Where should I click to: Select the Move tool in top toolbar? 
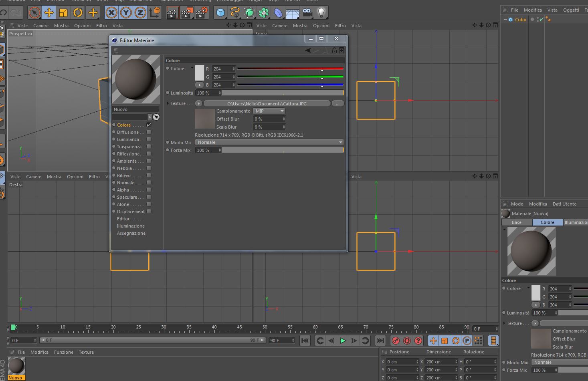(49, 13)
